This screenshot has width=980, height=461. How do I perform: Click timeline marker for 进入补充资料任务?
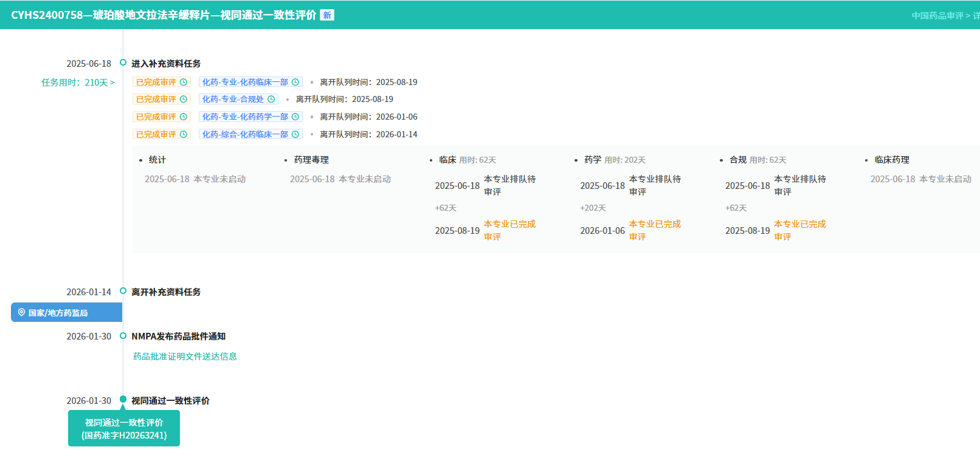pos(123,63)
